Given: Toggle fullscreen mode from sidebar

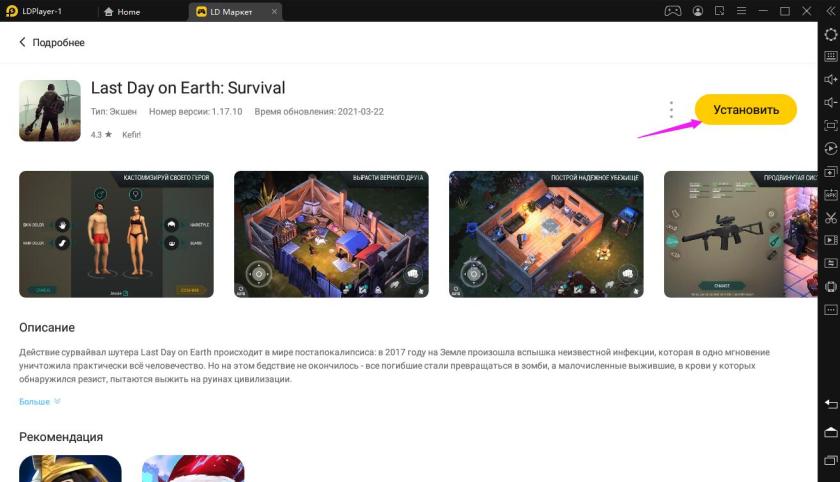Looking at the screenshot, I should (x=830, y=126).
